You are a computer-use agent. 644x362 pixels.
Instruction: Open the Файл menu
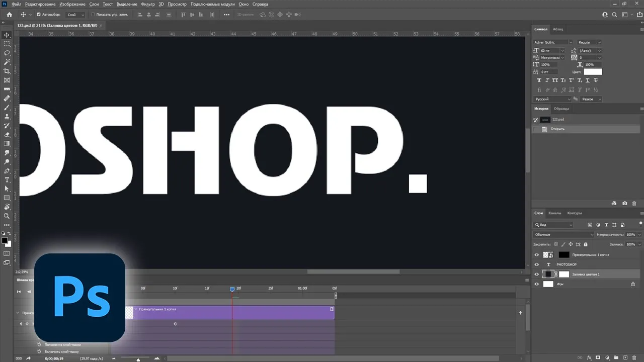tap(16, 4)
